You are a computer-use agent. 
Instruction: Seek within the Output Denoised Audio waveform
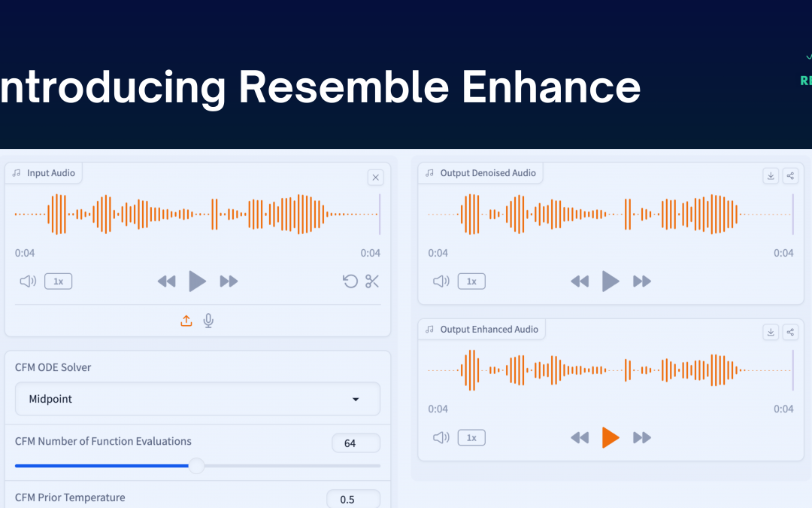point(611,214)
